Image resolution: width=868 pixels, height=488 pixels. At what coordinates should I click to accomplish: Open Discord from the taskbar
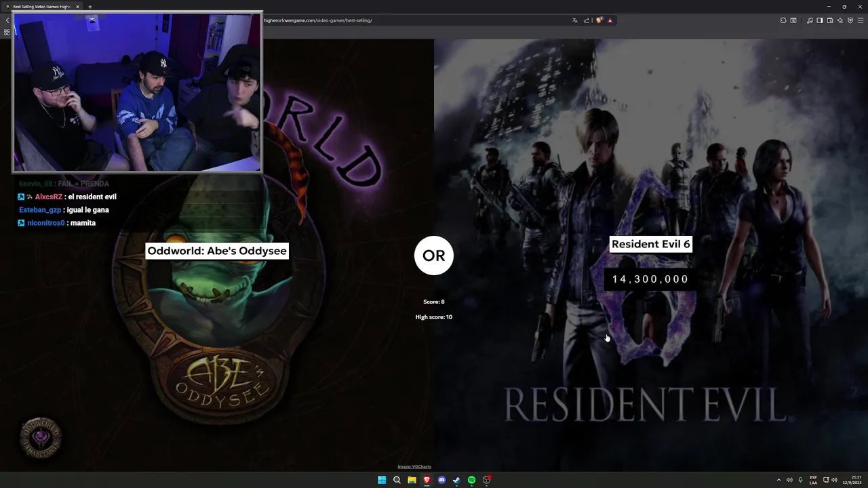pos(441,480)
